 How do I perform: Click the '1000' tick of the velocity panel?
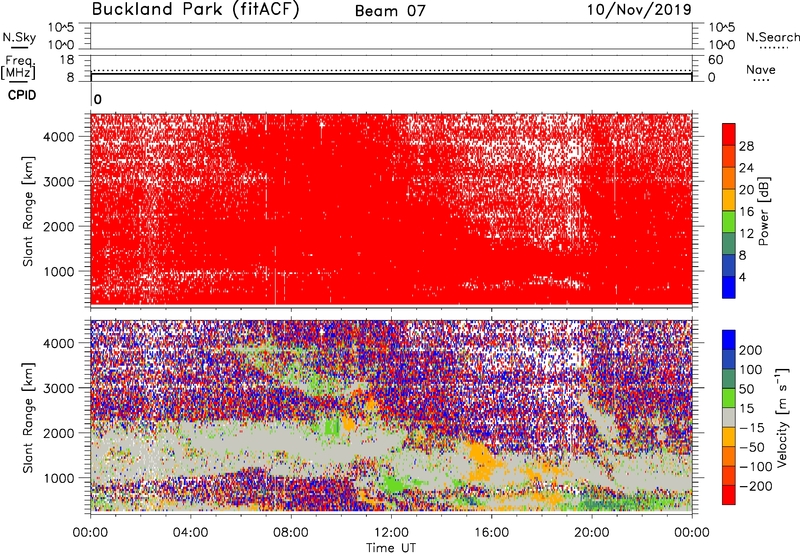tap(59, 477)
